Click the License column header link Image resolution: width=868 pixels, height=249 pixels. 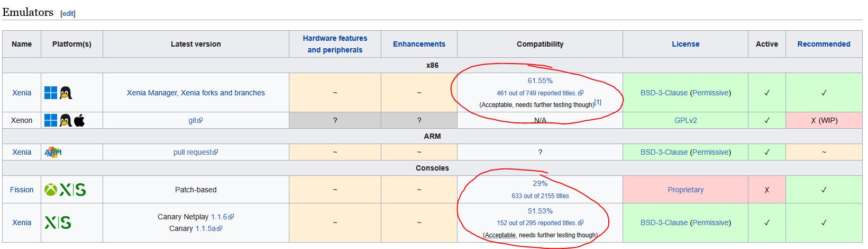pos(686,44)
